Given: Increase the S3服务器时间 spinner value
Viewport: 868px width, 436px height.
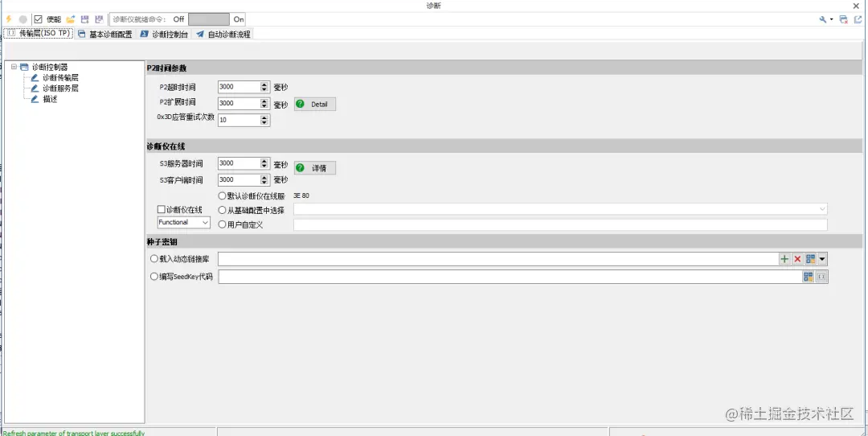Looking at the screenshot, I should tap(264, 161).
